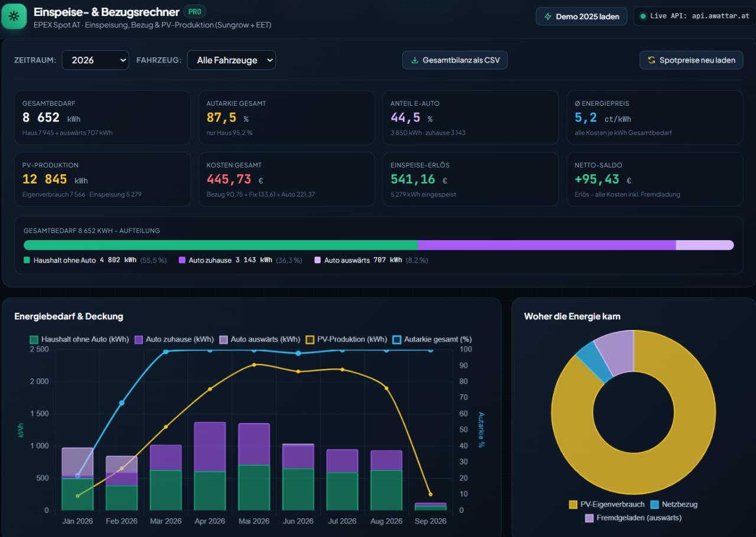This screenshot has height=537, width=756.
Task: Click the Einspeise-Erlös 541,16 € value
Action: tap(419, 179)
